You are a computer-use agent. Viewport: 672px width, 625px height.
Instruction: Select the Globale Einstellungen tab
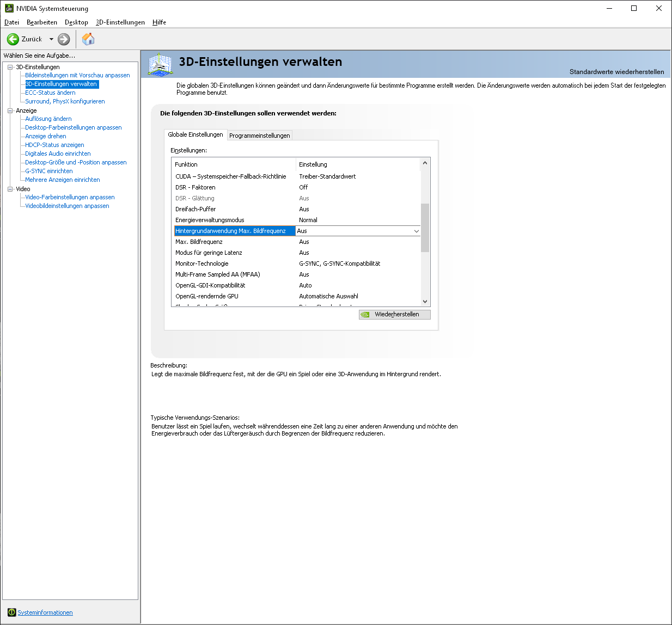[196, 134]
